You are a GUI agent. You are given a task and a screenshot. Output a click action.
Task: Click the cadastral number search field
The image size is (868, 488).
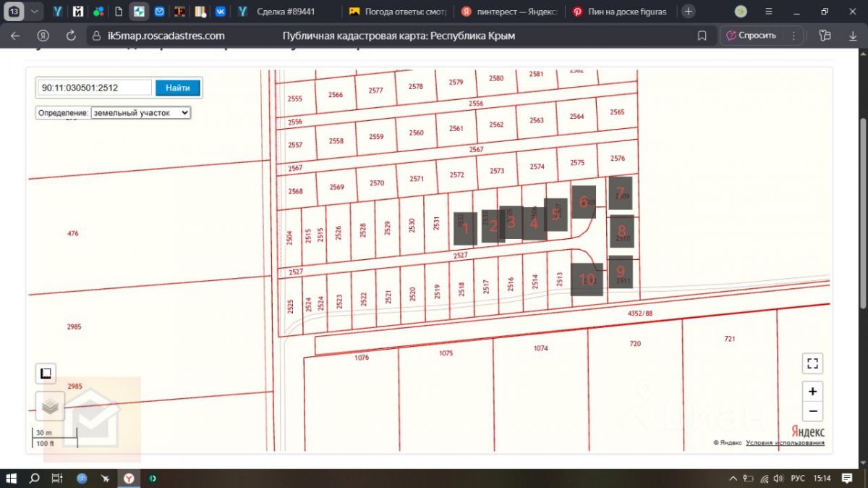pos(95,88)
